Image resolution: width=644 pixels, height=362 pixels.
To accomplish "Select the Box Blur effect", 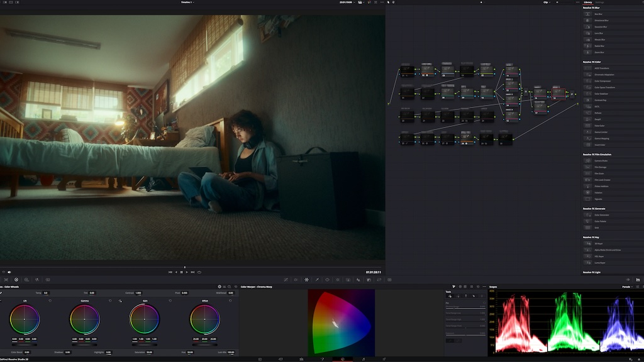I will pos(598,14).
